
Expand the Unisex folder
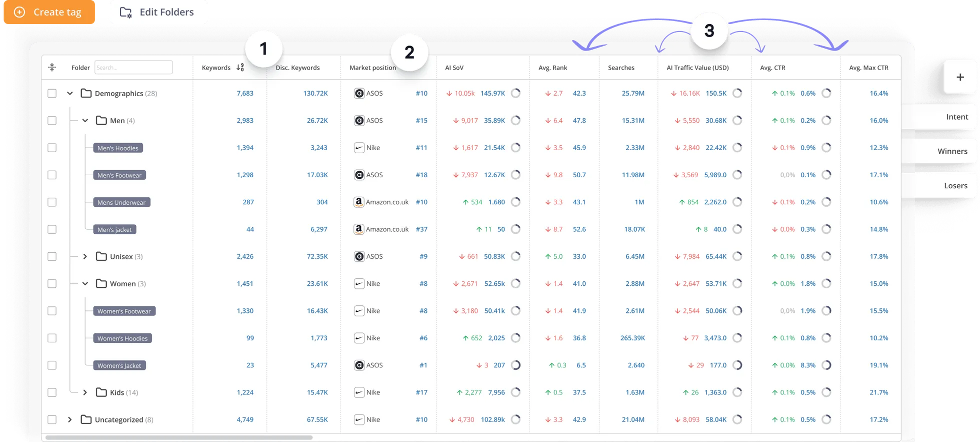point(85,257)
